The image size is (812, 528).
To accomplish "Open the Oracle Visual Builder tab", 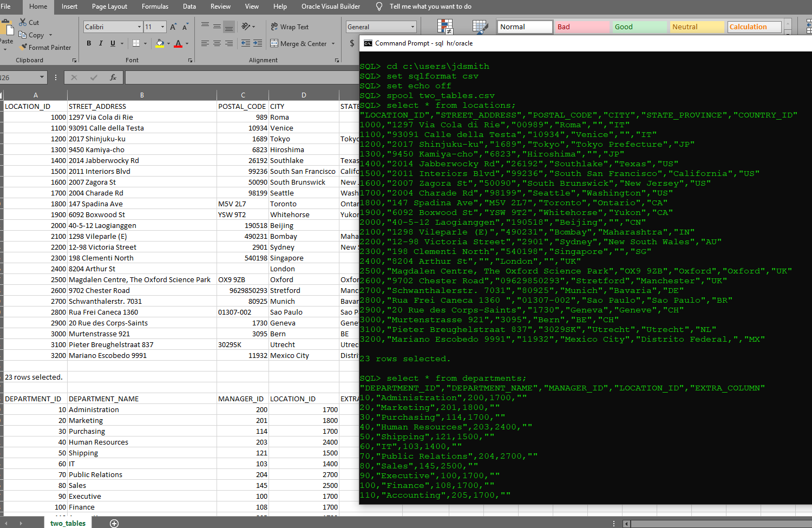I will [x=331, y=6].
